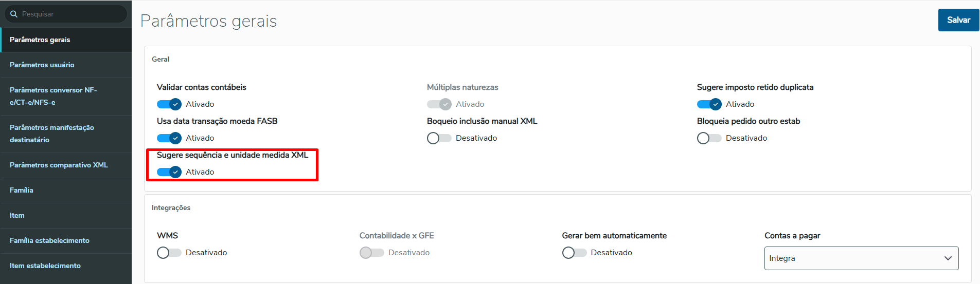Go to Parâmetros conversor NF-e/CT-e/NFS-e
Viewport: 980px width, 284px height.
(54, 96)
